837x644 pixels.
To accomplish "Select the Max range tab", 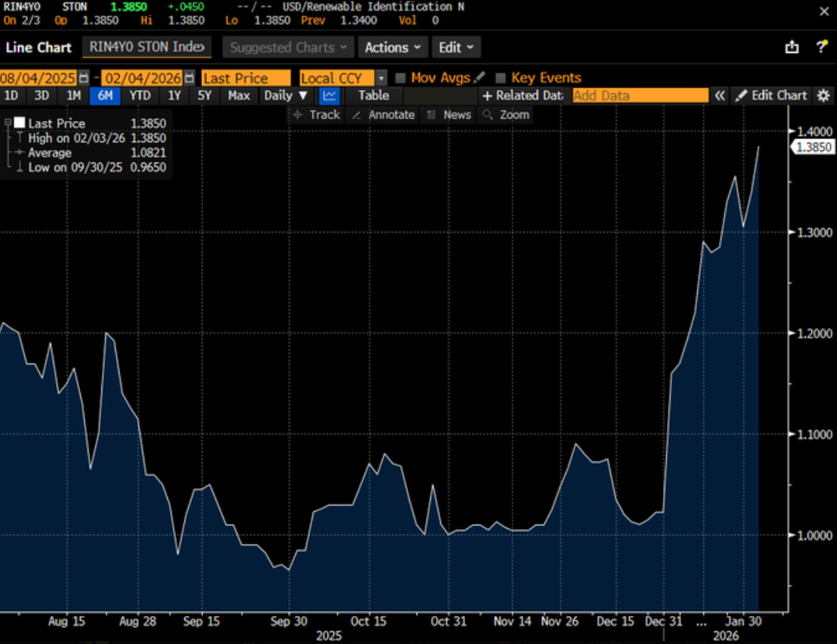I will tap(239, 96).
